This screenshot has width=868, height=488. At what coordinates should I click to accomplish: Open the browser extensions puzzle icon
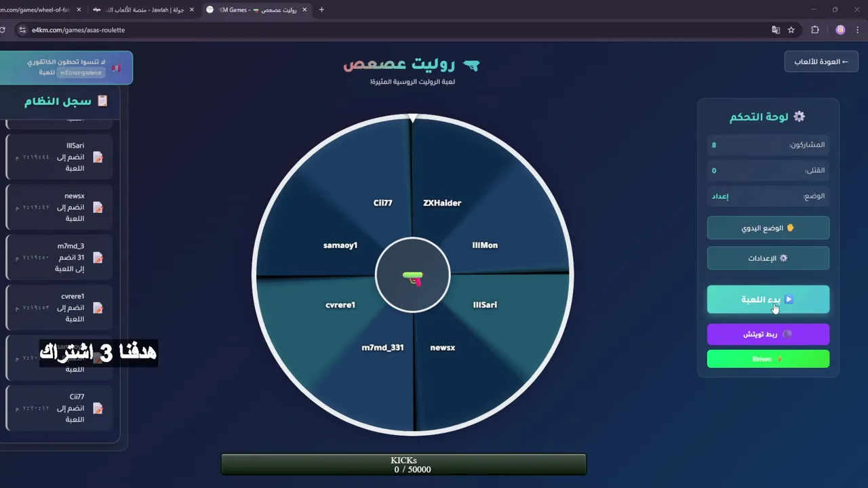pos(815,30)
